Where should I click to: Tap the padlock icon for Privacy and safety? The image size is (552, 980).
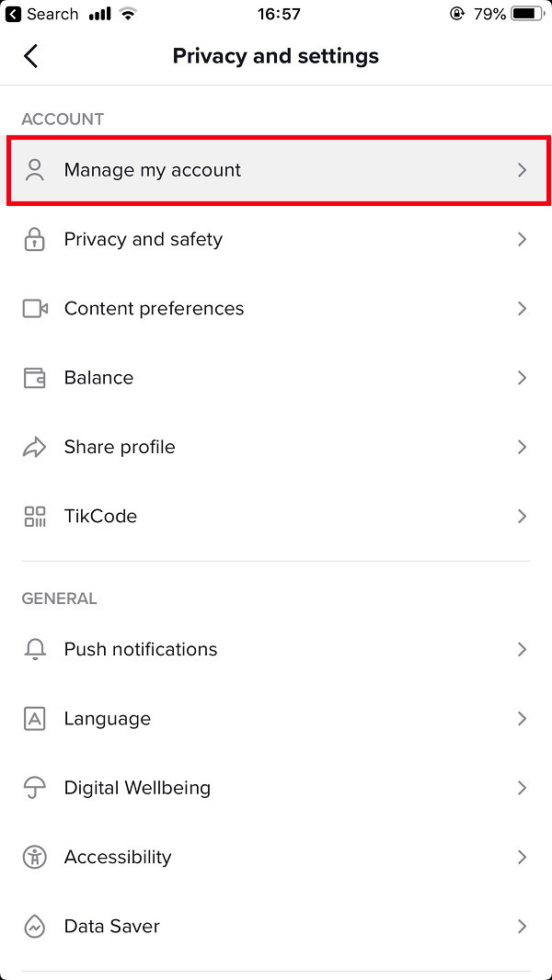tap(35, 240)
